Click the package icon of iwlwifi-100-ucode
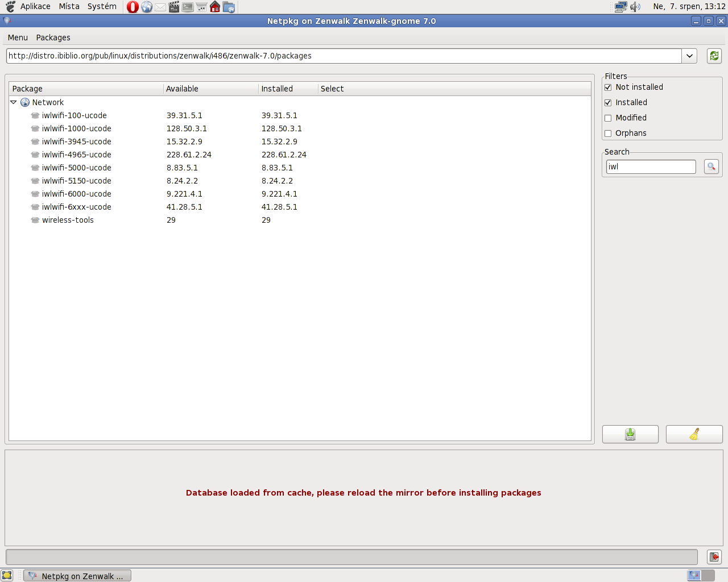Screen dimensions: 728x582 tap(35, 115)
